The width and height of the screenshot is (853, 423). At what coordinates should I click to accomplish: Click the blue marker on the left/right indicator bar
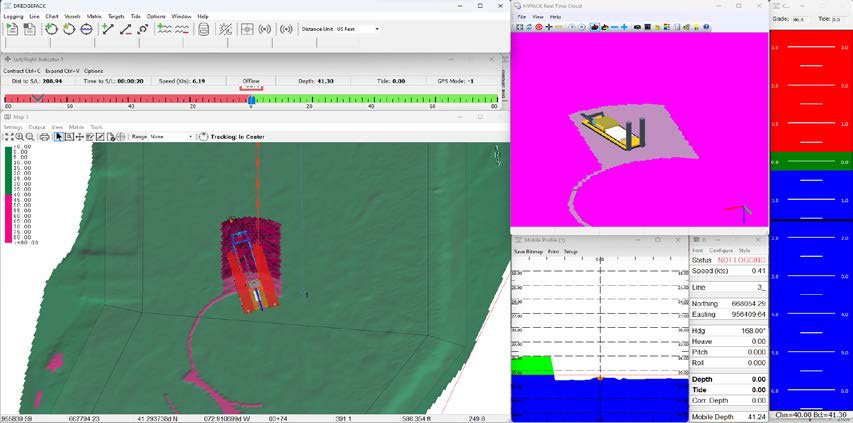[251, 100]
